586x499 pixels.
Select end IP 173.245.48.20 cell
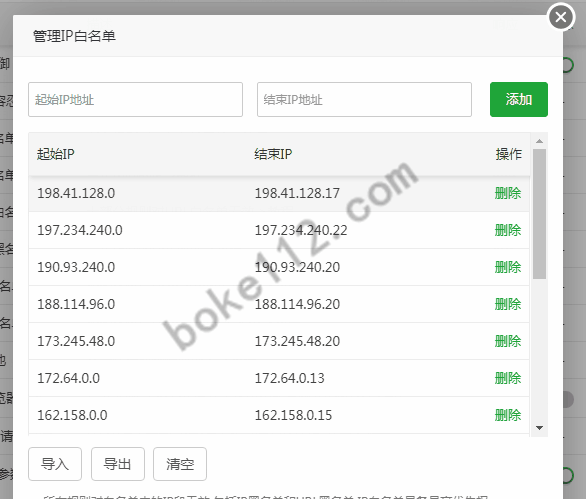(297, 341)
